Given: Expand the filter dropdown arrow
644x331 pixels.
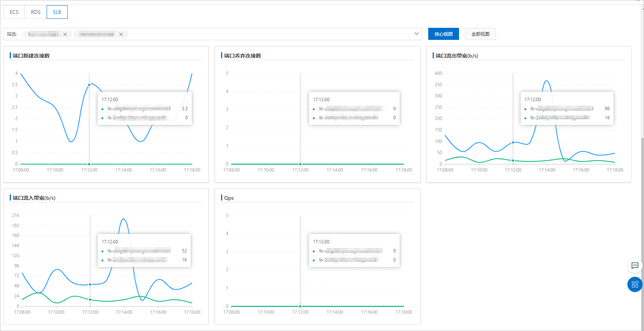Looking at the screenshot, I should tap(416, 34).
